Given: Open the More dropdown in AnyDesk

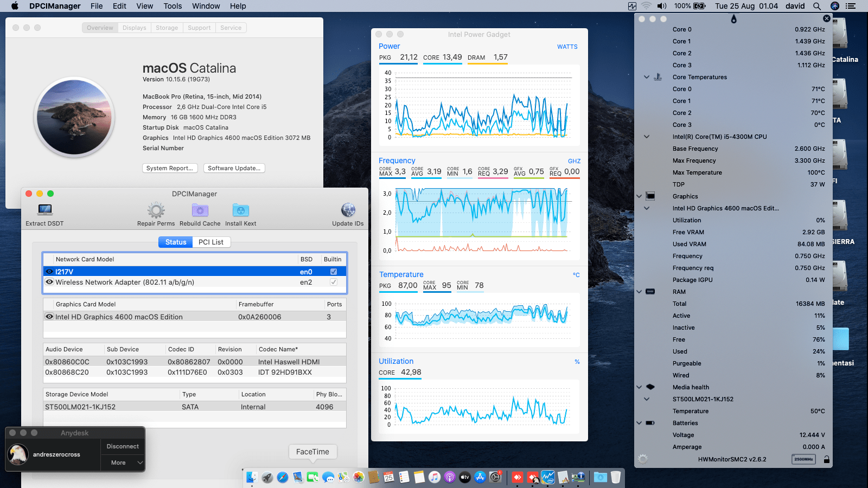Looking at the screenshot, I should click(x=123, y=463).
